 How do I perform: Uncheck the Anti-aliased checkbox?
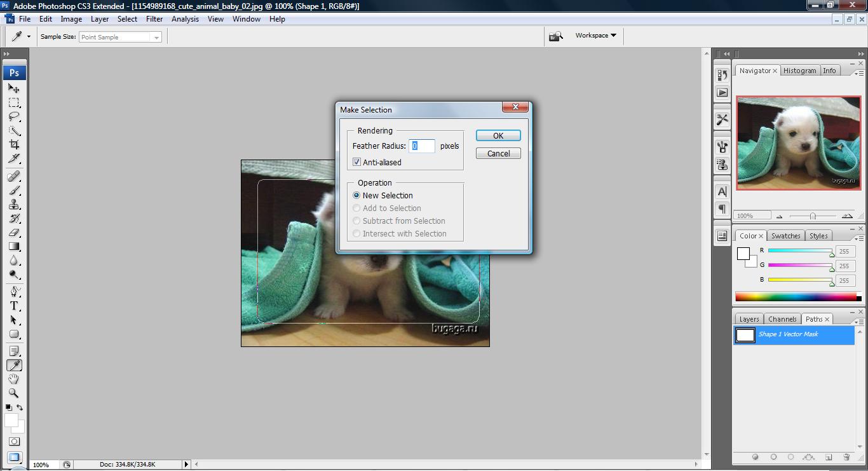pyautogui.click(x=357, y=162)
